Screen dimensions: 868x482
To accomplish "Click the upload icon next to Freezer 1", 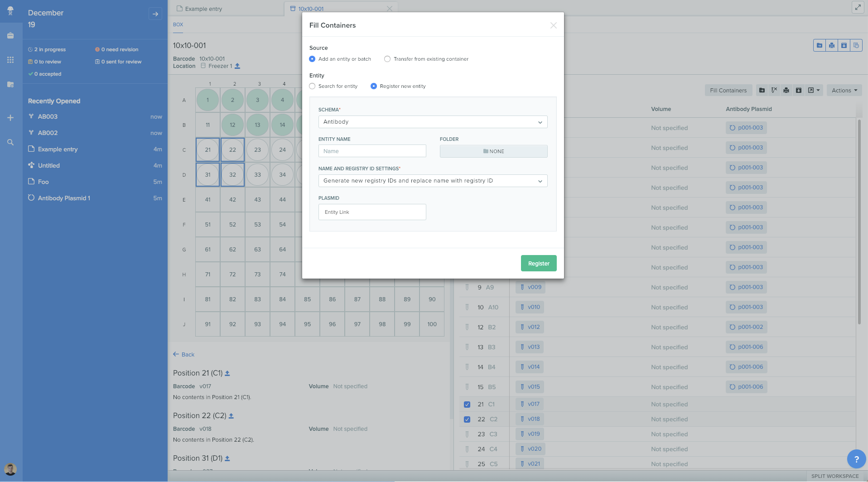I will (237, 66).
